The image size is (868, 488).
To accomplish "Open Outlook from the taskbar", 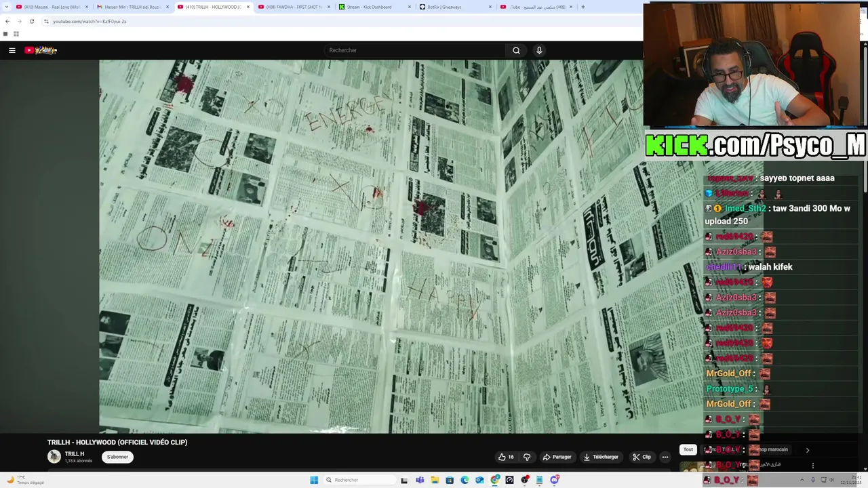I will point(479,480).
